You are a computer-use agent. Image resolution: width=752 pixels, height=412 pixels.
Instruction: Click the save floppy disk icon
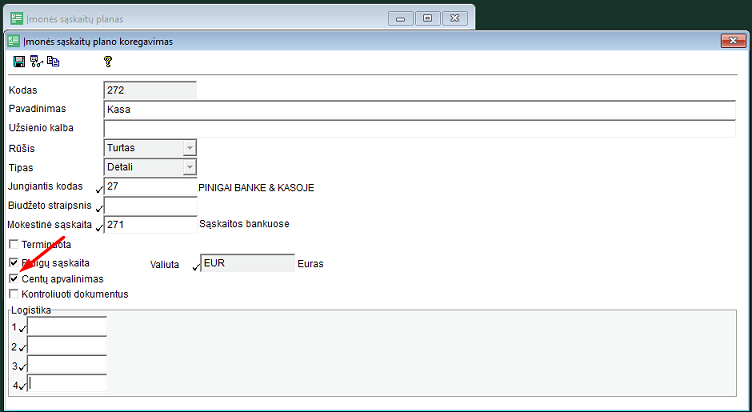tap(19, 61)
